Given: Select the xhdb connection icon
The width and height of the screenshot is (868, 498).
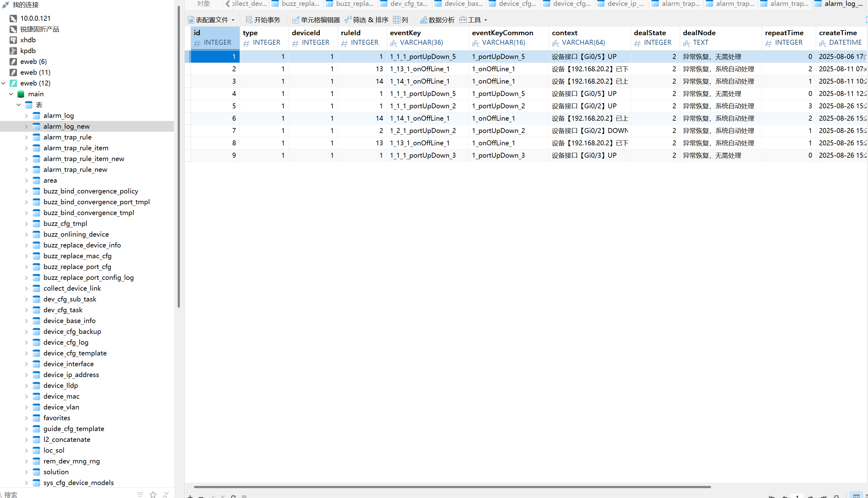Looking at the screenshot, I should coord(13,40).
